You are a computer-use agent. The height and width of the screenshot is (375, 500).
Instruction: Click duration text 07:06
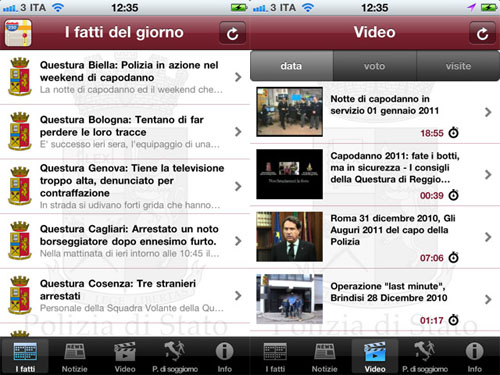432,258
